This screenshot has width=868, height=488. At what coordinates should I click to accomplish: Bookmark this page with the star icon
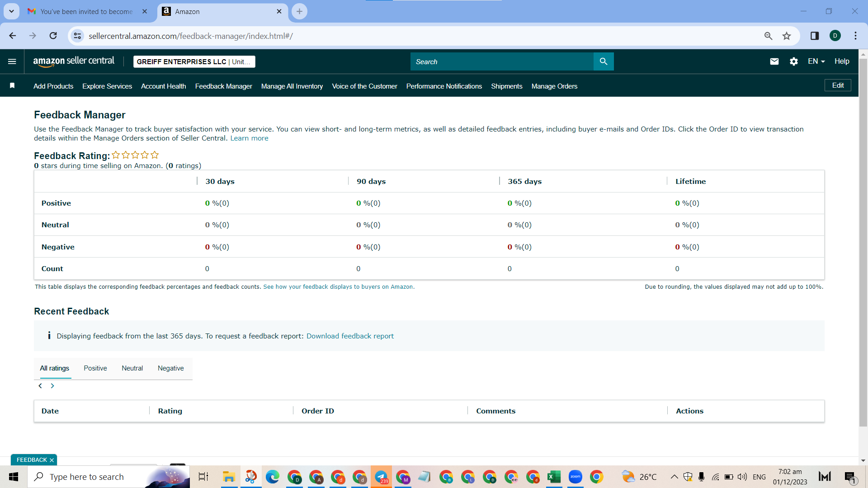pyautogui.click(x=787, y=36)
